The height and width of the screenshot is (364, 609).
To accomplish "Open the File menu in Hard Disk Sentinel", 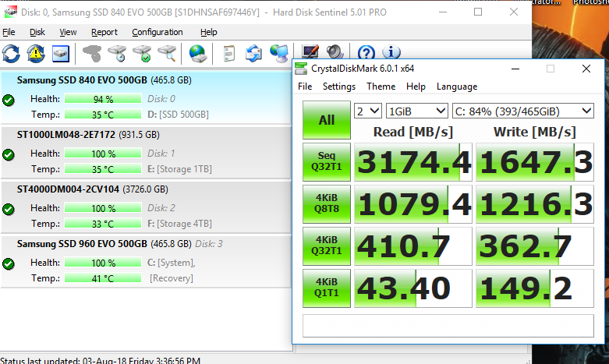I will [x=9, y=32].
